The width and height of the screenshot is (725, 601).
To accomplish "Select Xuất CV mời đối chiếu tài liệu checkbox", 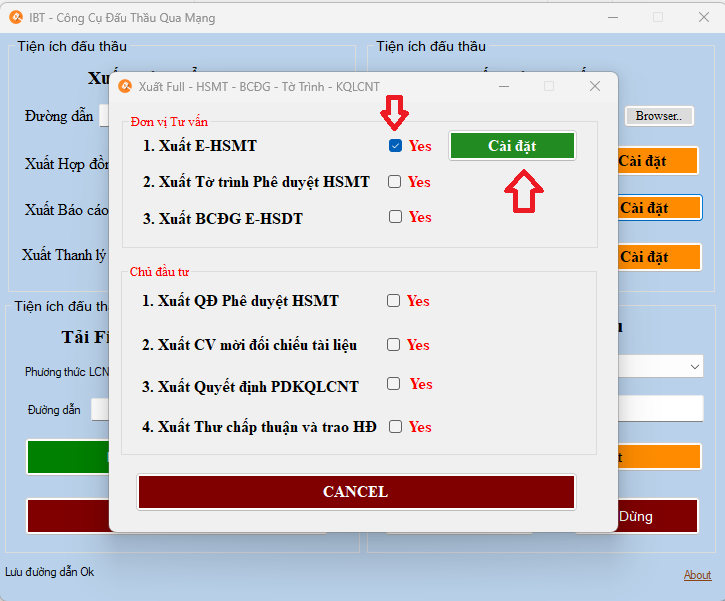I will (395, 345).
